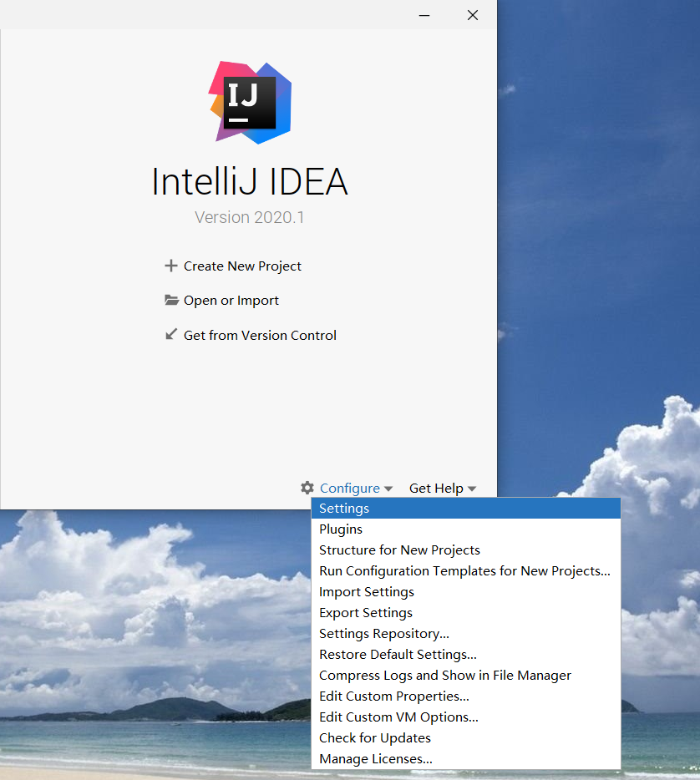The width and height of the screenshot is (700, 780).
Task: Click the folder icon beside Open or Import
Action: click(171, 300)
